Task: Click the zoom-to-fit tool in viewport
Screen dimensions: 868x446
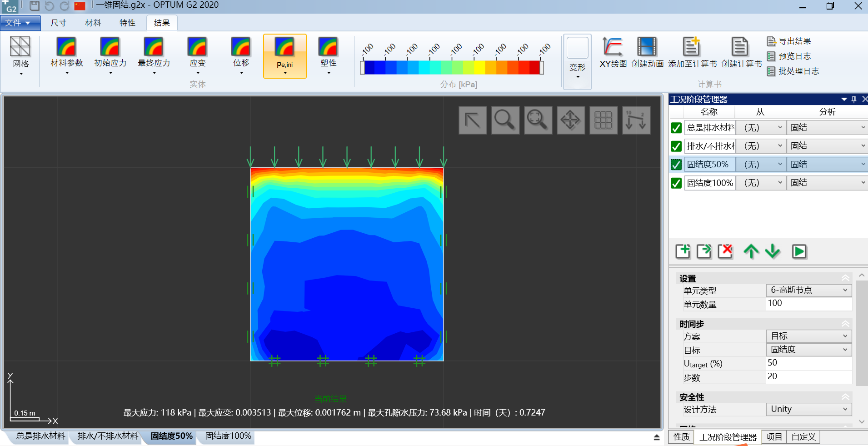Action: point(538,120)
